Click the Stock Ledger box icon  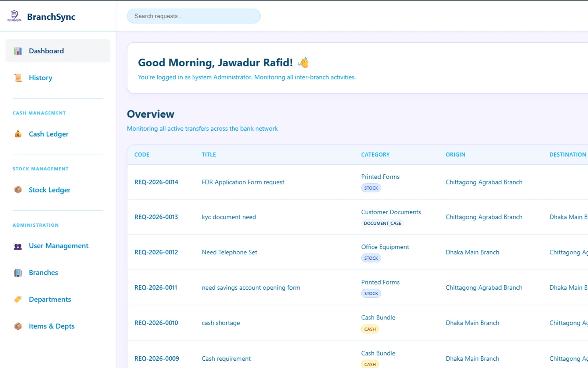tap(18, 190)
